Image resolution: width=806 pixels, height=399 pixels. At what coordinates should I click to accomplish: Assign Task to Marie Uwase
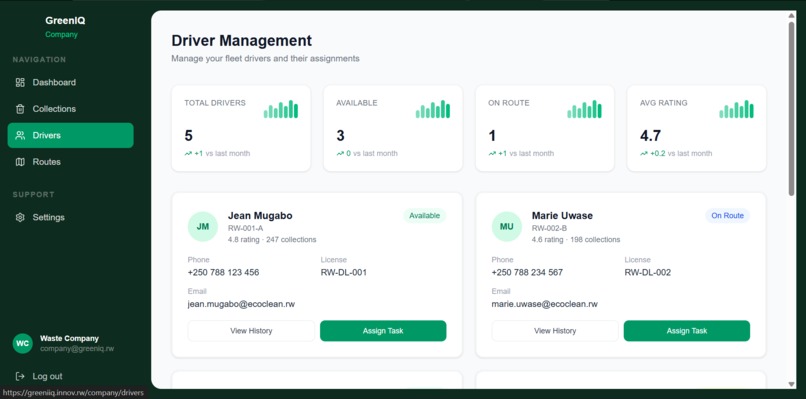click(x=687, y=331)
